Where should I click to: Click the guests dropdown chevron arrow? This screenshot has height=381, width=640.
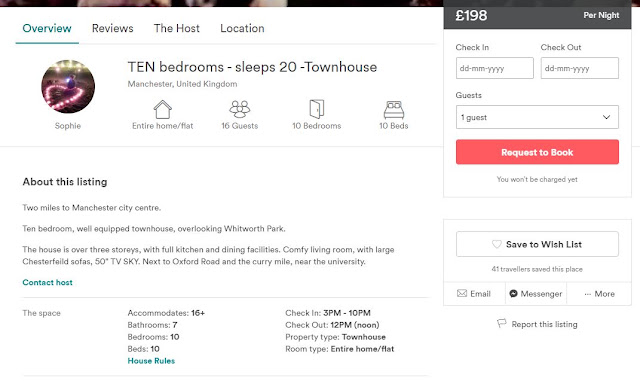(x=607, y=117)
